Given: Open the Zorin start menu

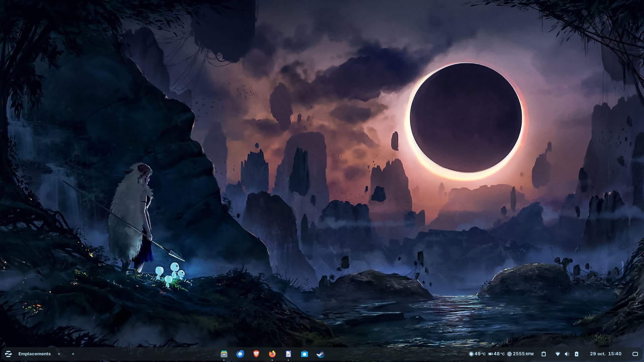Looking at the screenshot, I should (8, 354).
